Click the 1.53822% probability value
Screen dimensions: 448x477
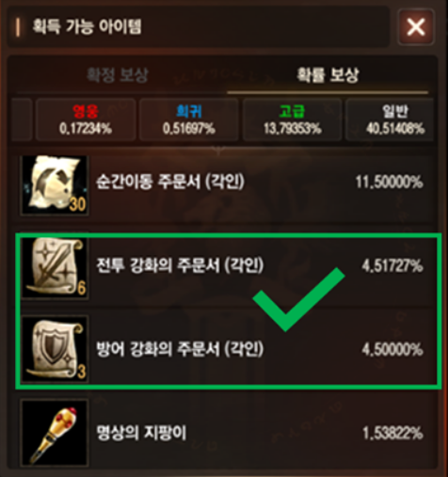[x=392, y=434]
